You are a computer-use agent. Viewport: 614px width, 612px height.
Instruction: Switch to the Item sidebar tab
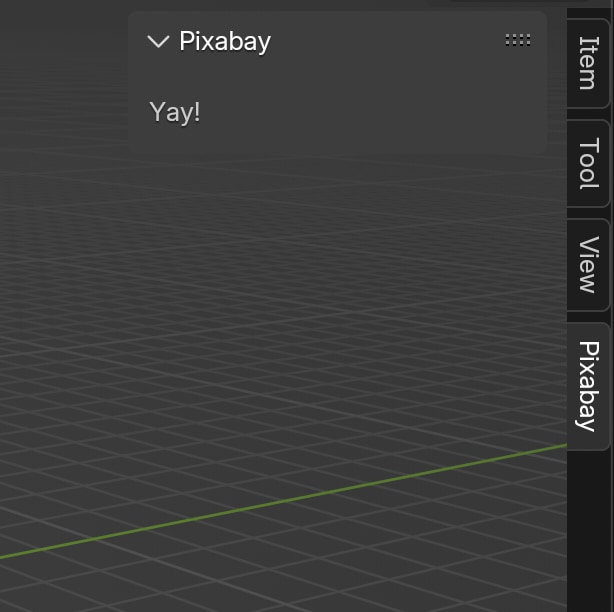588,63
